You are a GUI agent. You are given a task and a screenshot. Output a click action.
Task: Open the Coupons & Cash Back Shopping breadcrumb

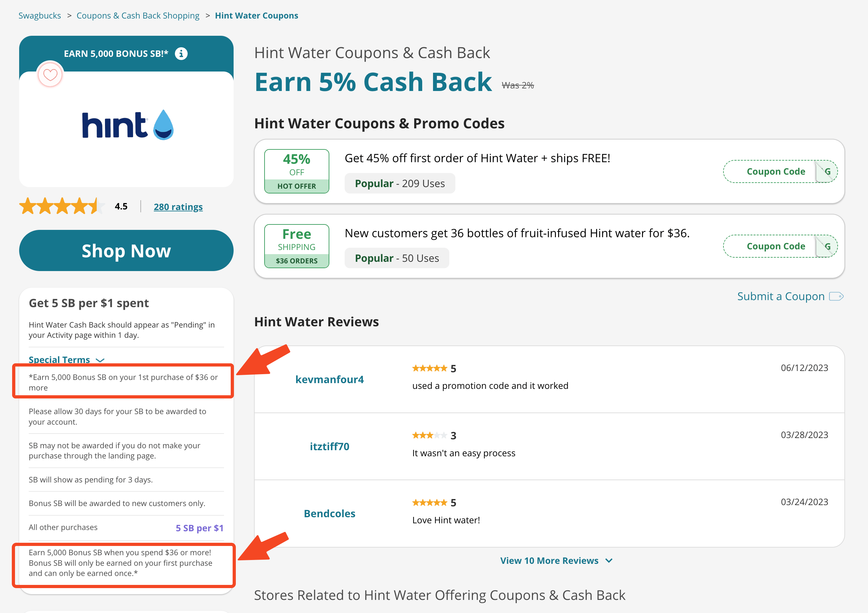tap(138, 16)
